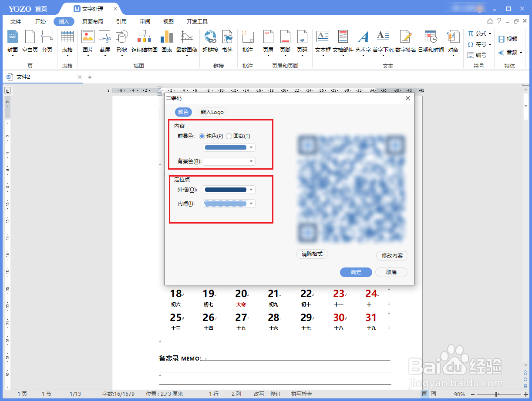The image size is (532, 401).
Task: Pick the foreground blue color swatch
Action: click(226, 147)
